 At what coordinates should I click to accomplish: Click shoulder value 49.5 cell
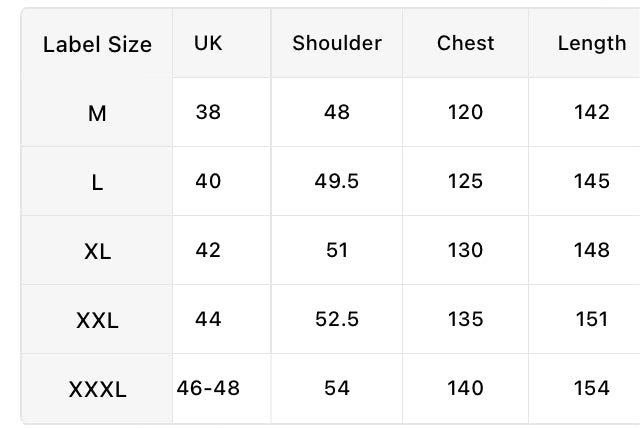(x=337, y=181)
